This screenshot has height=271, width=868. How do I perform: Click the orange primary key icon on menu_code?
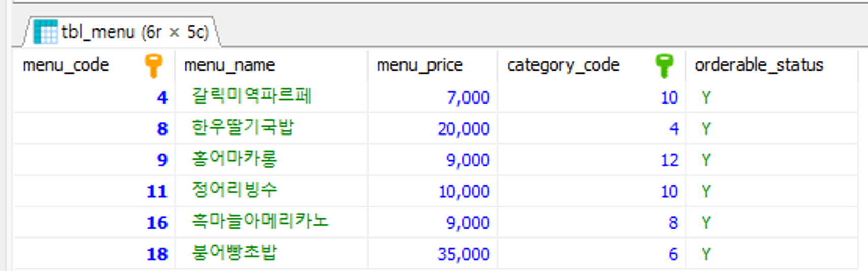pos(153,65)
